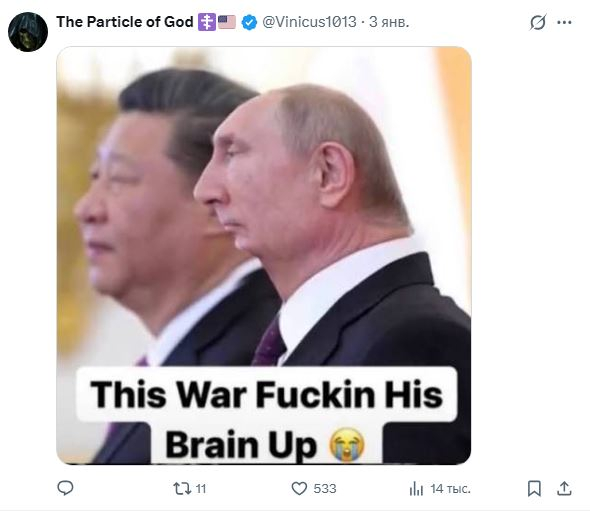This screenshot has width=590, height=512.
Task: Open the three-dot more options menu
Action: point(564,23)
